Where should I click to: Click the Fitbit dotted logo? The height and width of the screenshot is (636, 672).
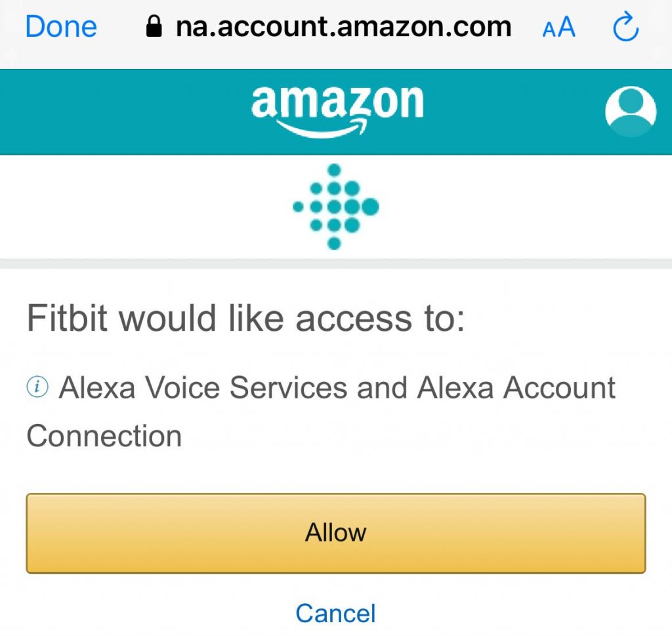pos(336,207)
